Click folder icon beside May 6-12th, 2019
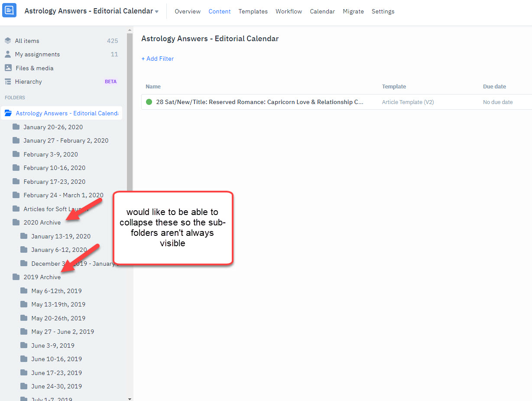 click(24, 291)
